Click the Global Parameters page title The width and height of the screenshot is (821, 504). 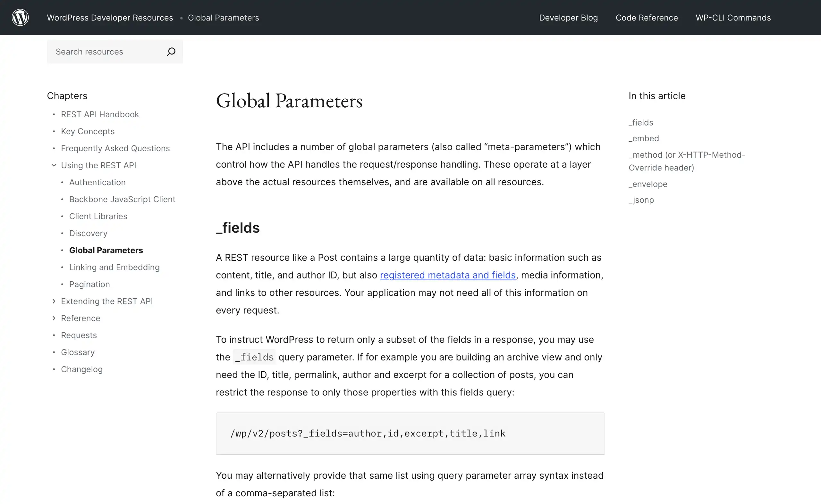pos(289,101)
